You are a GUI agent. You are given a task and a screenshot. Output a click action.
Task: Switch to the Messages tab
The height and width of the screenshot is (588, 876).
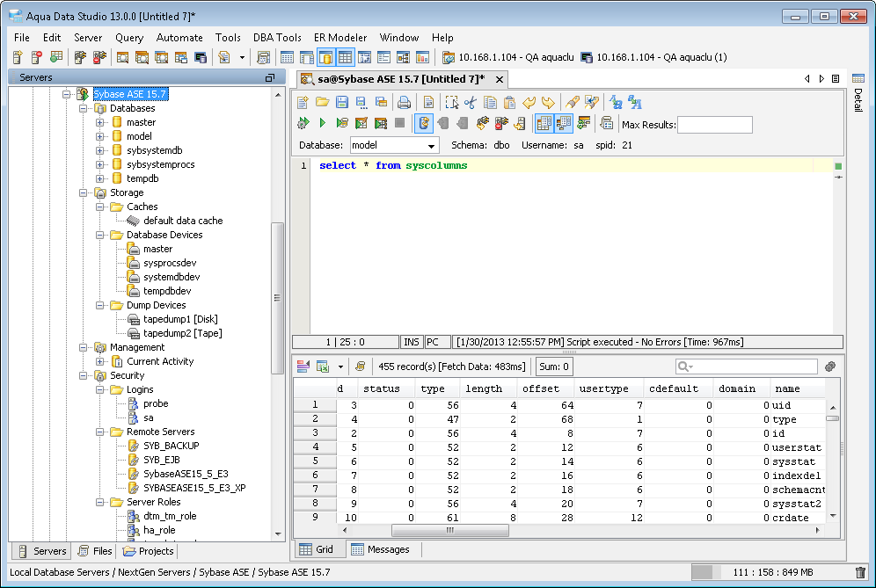coord(381,549)
